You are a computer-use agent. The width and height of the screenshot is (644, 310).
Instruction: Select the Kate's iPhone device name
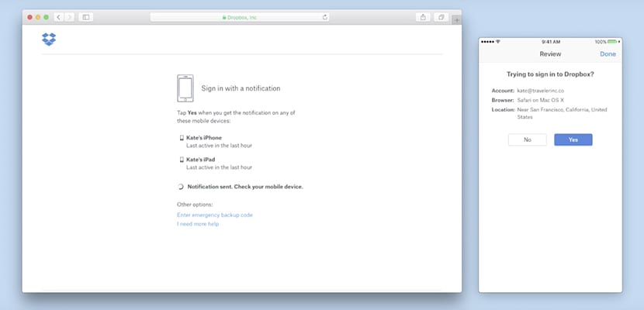(204, 138)
